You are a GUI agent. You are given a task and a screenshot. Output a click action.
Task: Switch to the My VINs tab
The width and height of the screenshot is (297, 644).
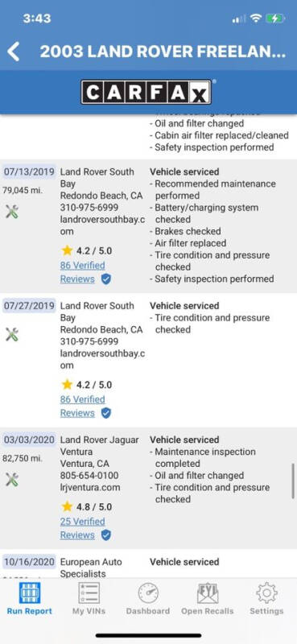(x=89, y=598)
